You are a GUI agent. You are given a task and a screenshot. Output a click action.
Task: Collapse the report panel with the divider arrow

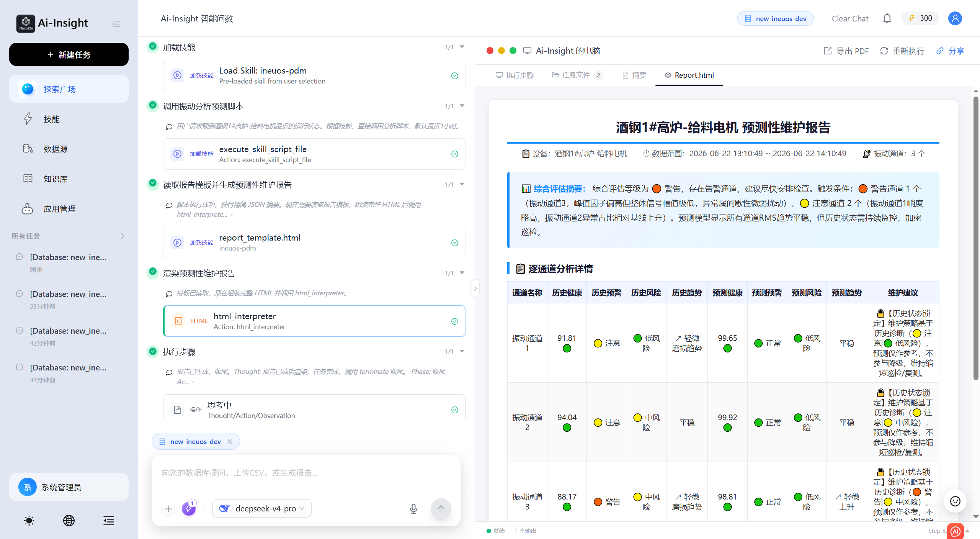click(475, 288)
